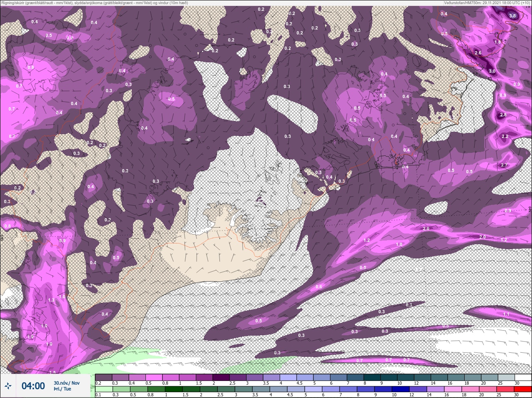Screen dimensions: 532x398
Task: Click the 2.8 precipitation value on the map
Action: [x=503, y=115]
